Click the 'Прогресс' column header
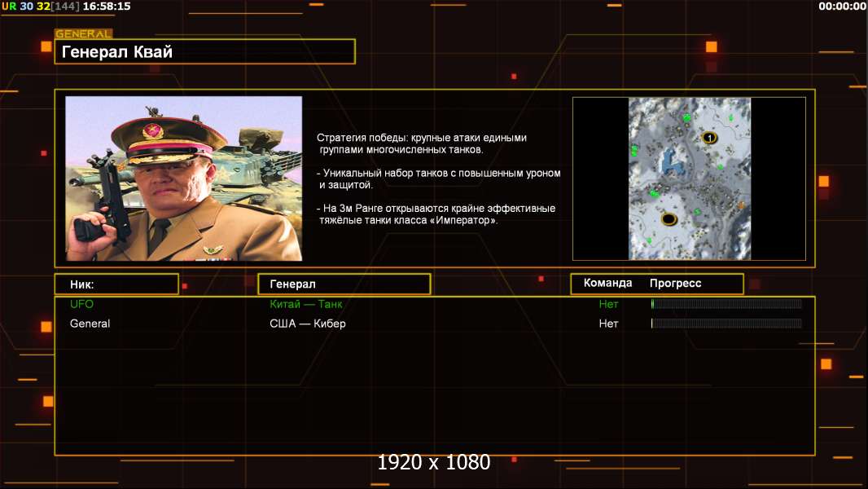The image size is (868, 489). [x=675, y=284]
